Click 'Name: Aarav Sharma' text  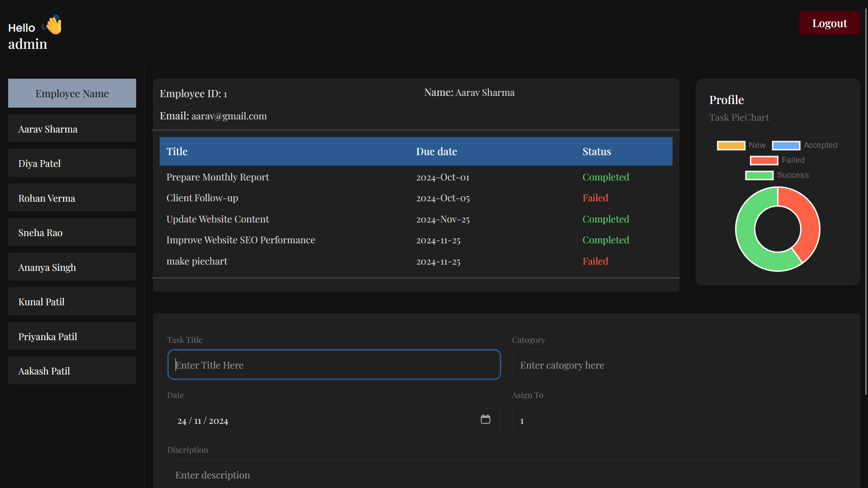tap(469, 92)
